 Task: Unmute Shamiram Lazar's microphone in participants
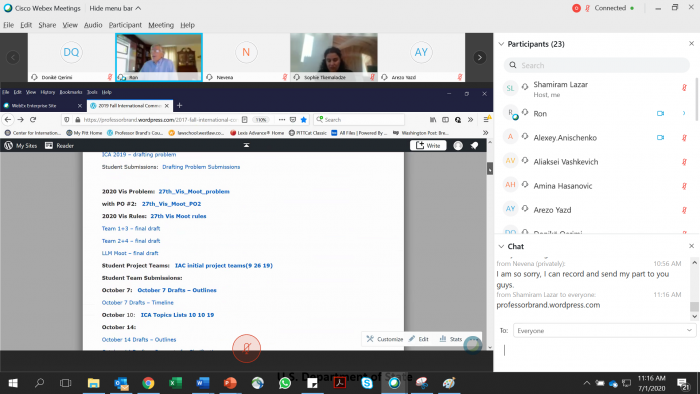click(684, 88)
